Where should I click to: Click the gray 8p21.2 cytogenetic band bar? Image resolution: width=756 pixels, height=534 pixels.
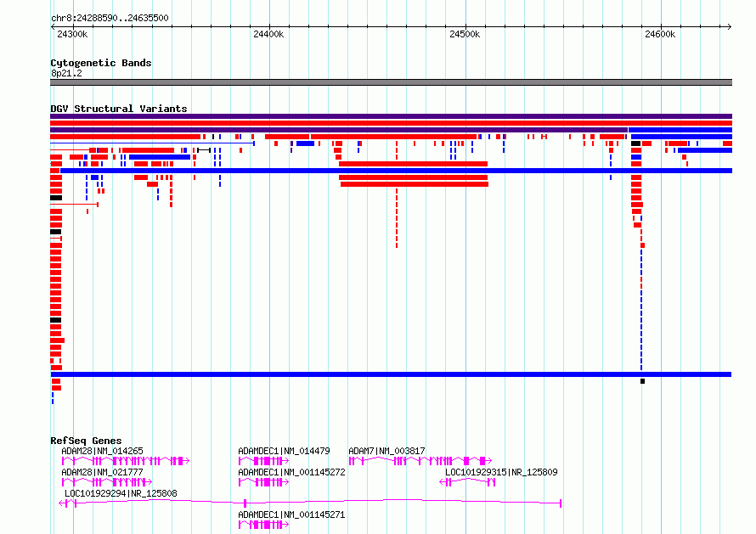click(x=391, y=82)
